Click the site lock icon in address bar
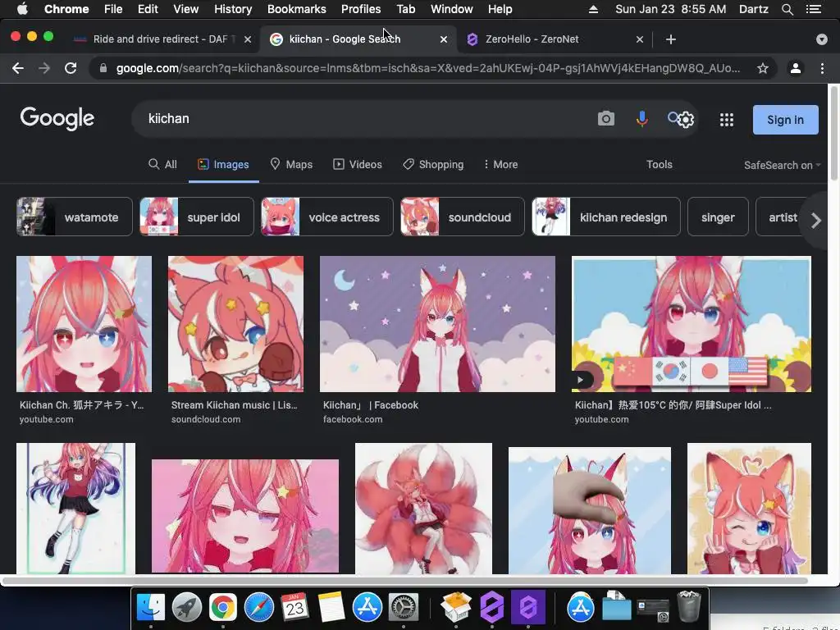Screen dimensions: 840x630 [103, 68]
